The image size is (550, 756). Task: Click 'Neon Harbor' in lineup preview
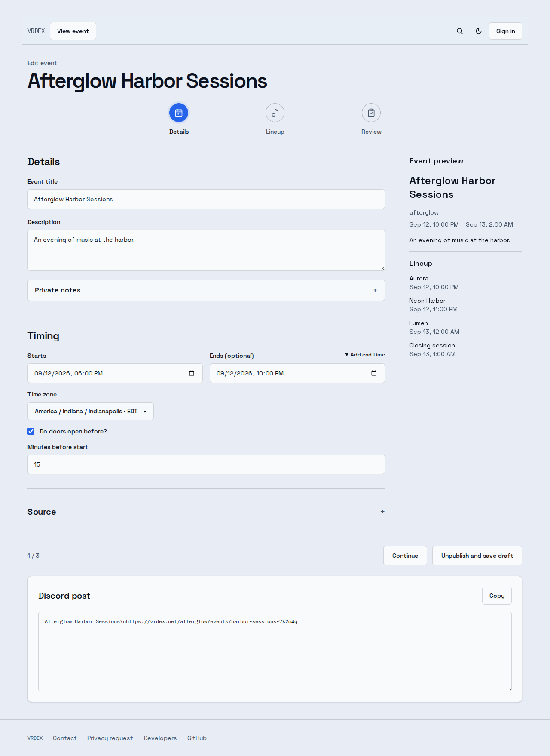[428, 301]
